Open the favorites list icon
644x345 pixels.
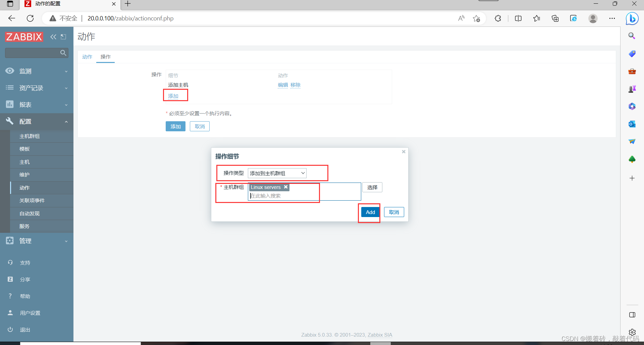(537, 18)
